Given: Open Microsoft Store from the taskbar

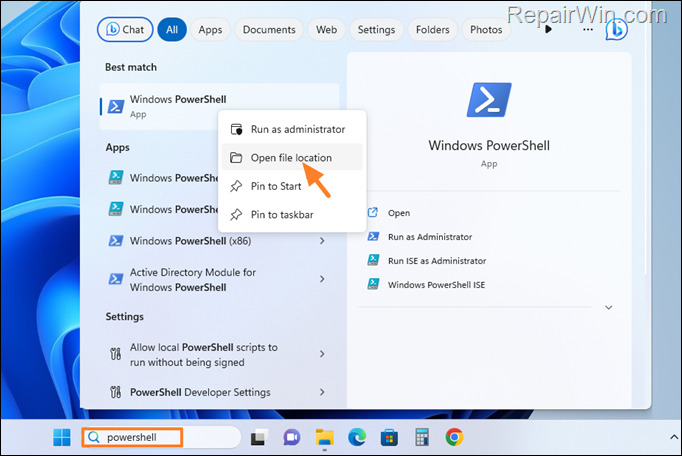Looking at the screenshot, I should point(389,437).
